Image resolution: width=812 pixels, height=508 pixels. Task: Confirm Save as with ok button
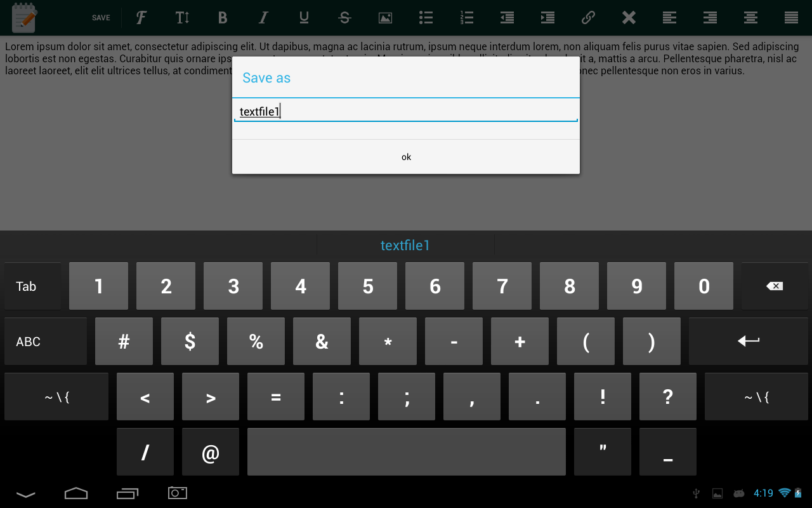[406, 157]
